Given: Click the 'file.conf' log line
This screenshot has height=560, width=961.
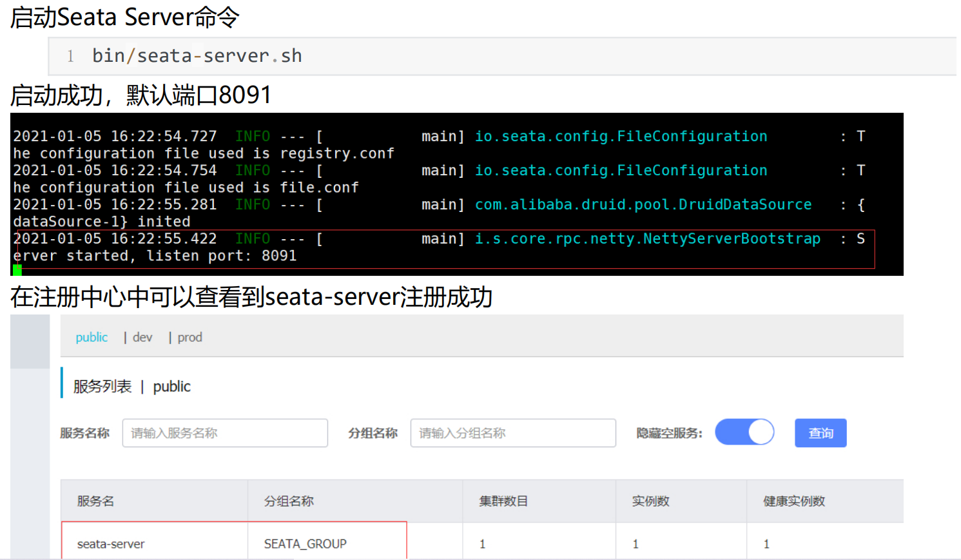Looking at the screenshot, I should pos(186,188).
